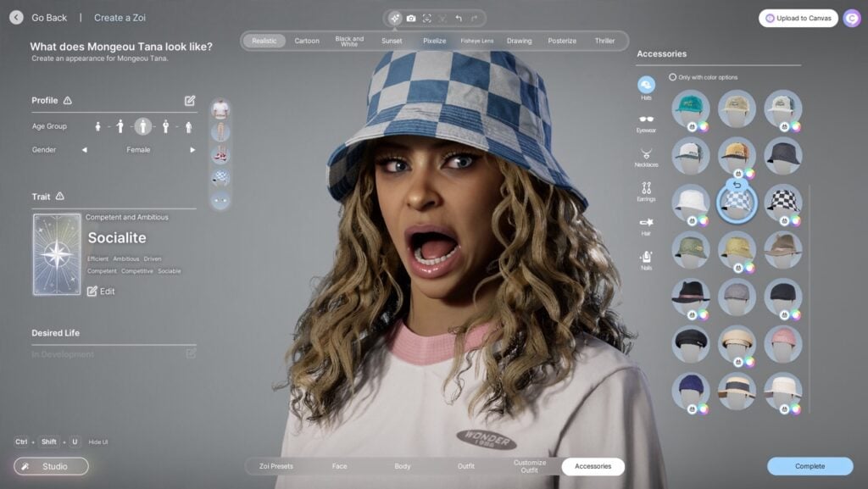The image size is (868, 489).
Task: Switch gender with the right arrow
Action: (x=192, y=150)
